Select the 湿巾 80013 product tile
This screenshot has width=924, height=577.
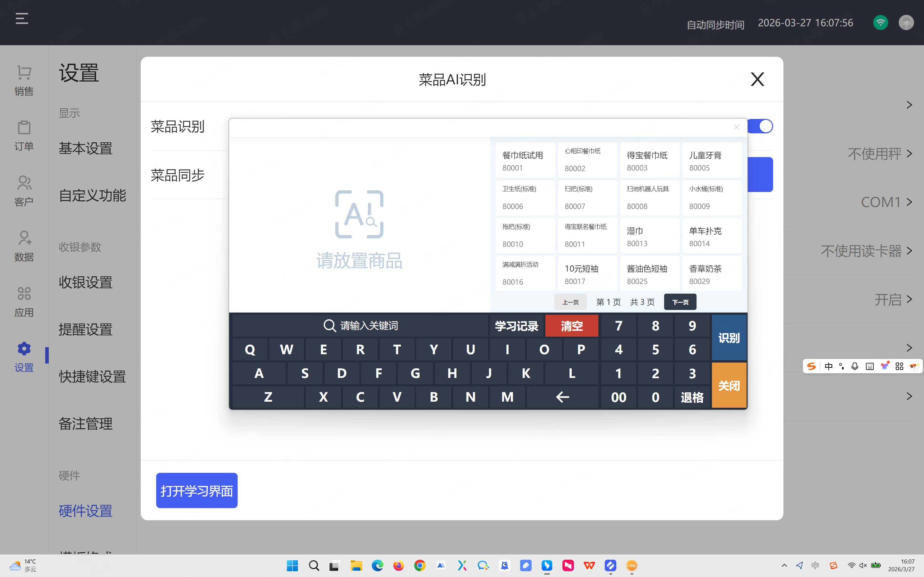649,236
